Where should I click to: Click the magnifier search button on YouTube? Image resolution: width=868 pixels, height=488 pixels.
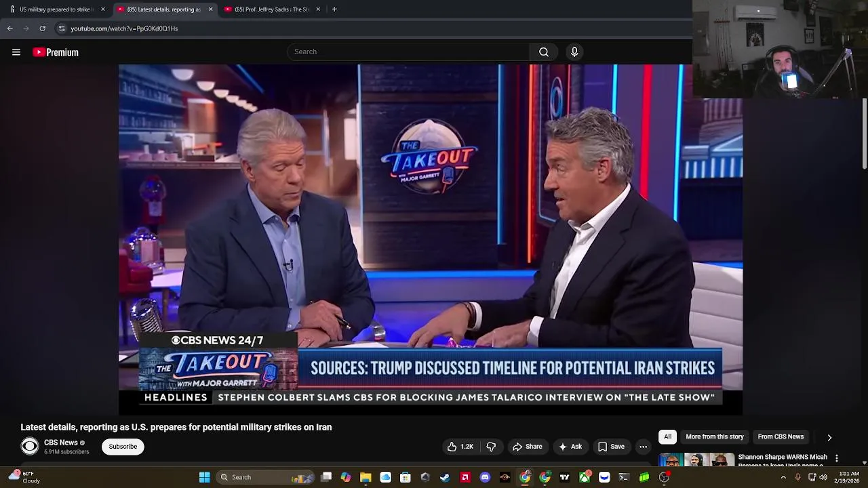pos(544,52)
